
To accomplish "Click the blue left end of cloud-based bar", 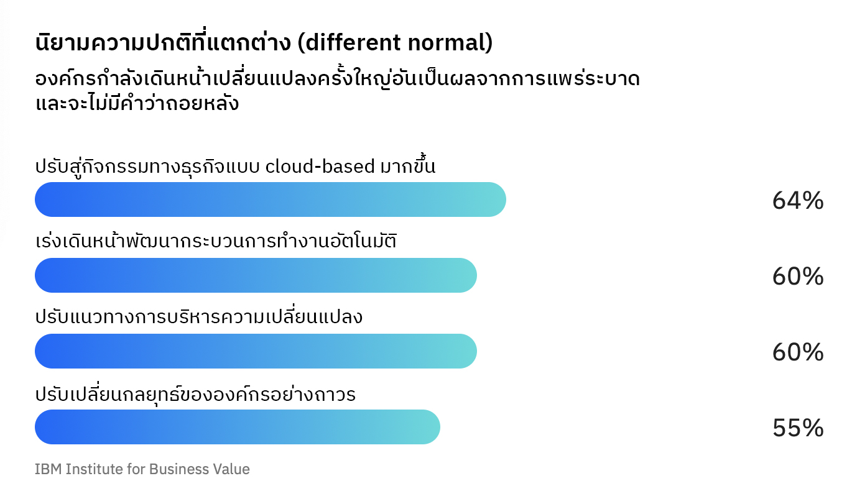I will pos(53,199).
